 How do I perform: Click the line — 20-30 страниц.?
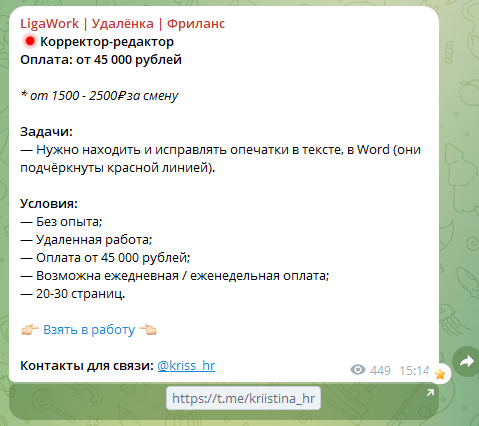pyautogui.click(x=73, y=294)
